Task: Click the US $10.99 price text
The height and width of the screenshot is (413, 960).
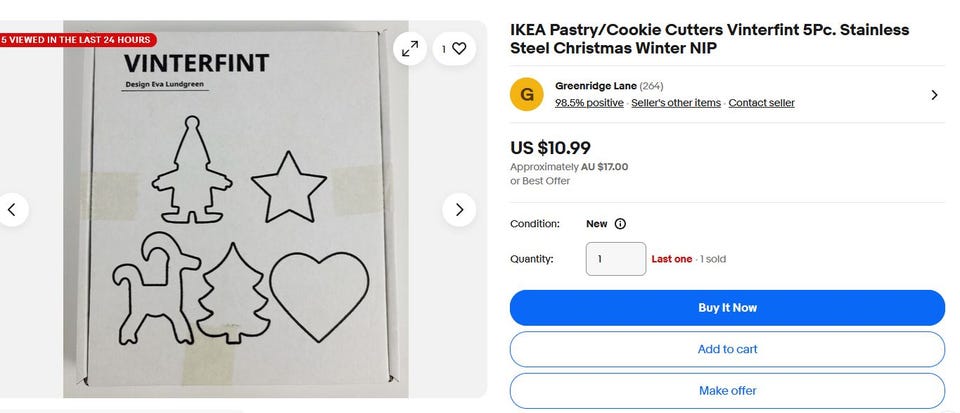Action: click(x=551, y=148)
